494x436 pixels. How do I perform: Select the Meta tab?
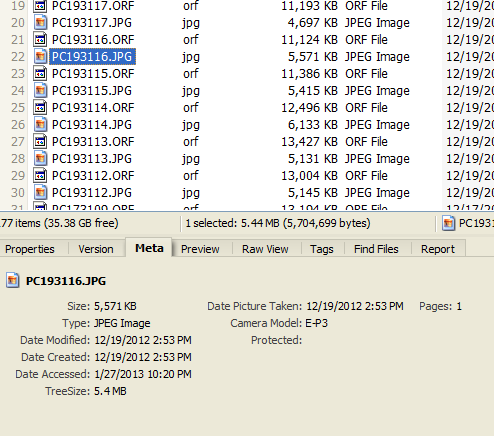[149, 248]
